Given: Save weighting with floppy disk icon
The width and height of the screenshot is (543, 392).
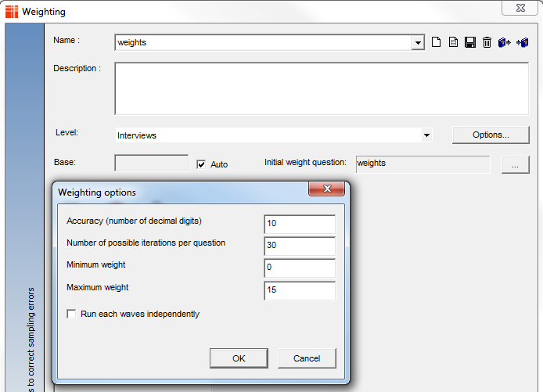Looking at the screenshot, I should point(470,42).
